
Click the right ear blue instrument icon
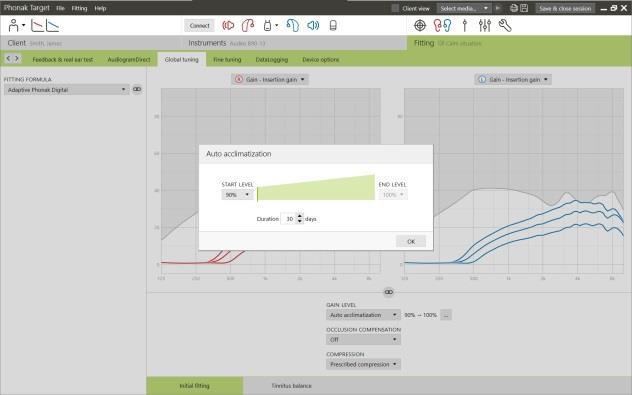[293, 25]
